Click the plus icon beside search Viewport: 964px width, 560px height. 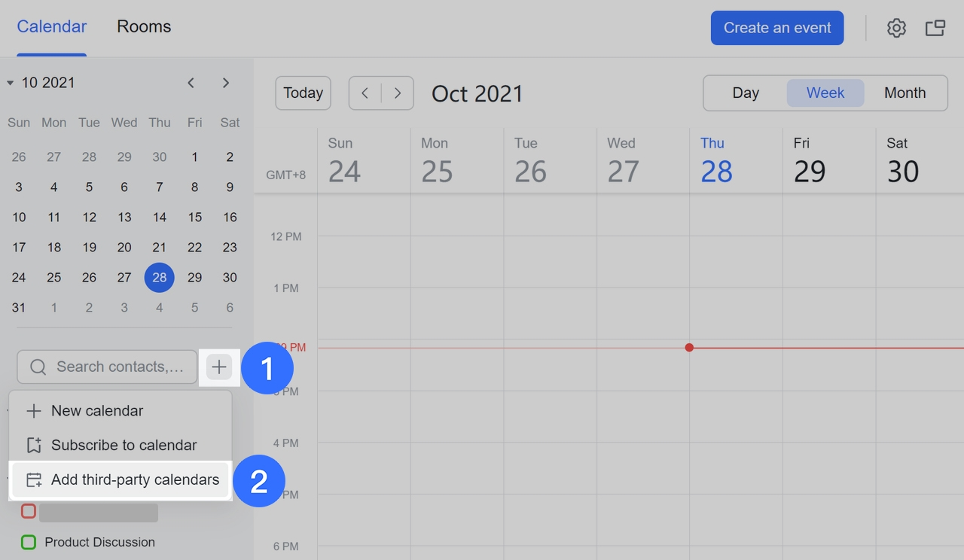tap(219, 367)
